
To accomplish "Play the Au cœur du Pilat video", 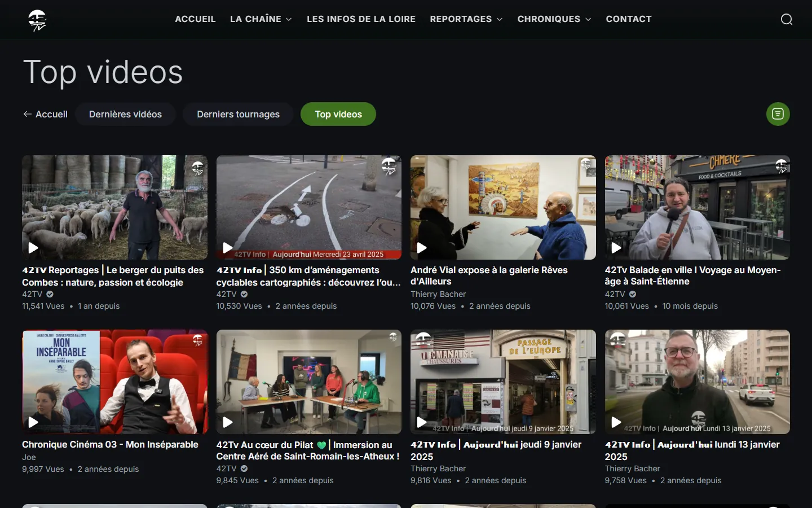I will pos(228,422).
